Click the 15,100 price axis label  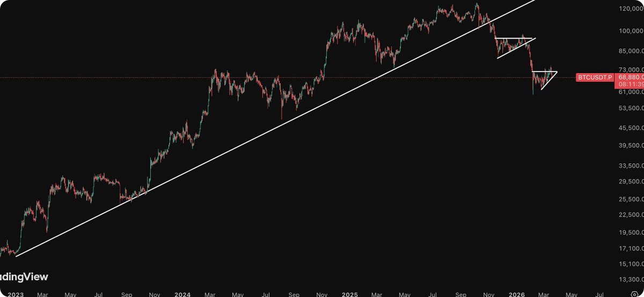(x=631, y=264)
